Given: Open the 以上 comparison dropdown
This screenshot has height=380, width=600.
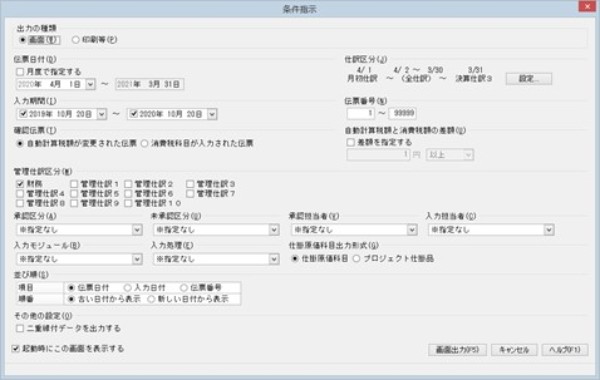Looking at the screenshot, I should coord(450,155).
